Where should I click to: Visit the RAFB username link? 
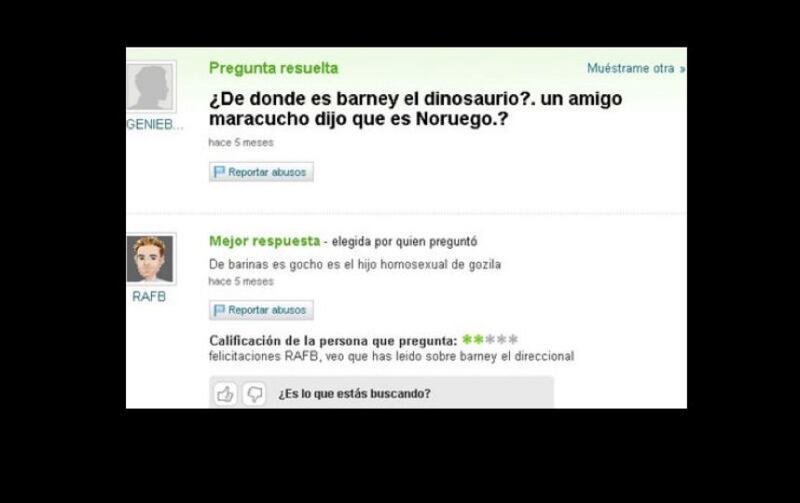coord(149,296)
